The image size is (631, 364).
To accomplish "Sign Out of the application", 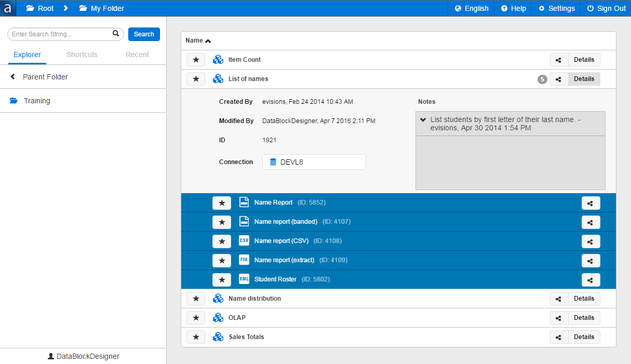I will pyautogui.click(x=606, y=8).
